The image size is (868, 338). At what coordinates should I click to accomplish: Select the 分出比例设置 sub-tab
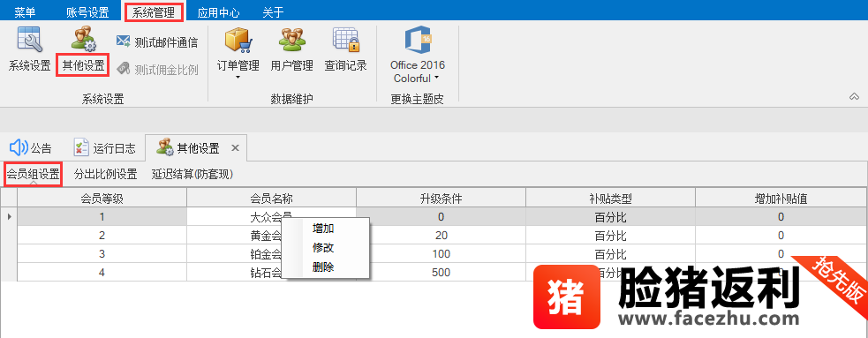(x=106, y=174)
